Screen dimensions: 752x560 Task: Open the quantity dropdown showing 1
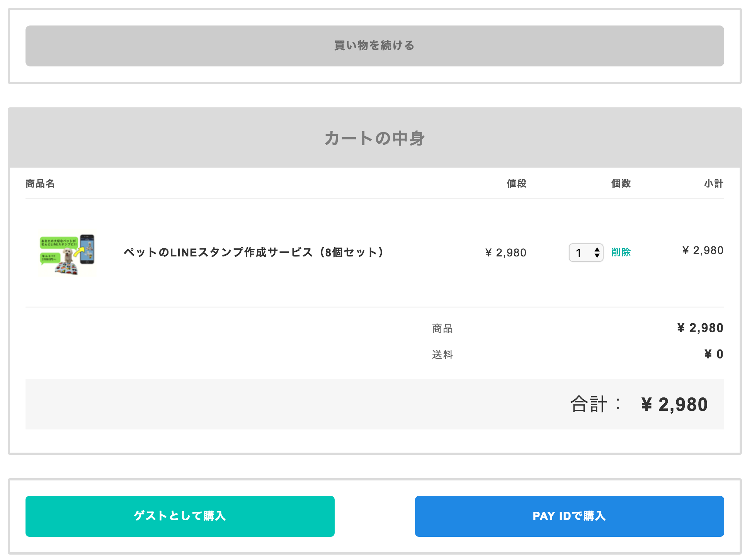pos(586,253)
